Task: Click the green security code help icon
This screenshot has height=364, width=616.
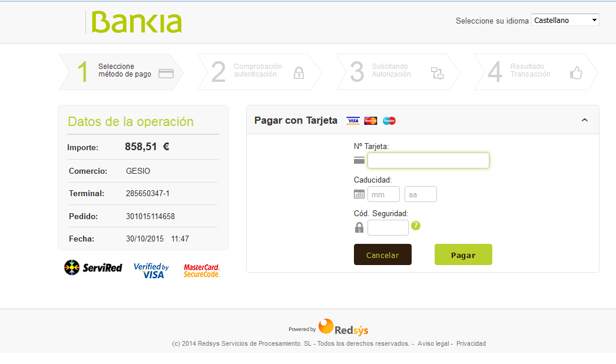Action: tap(416, 226)
